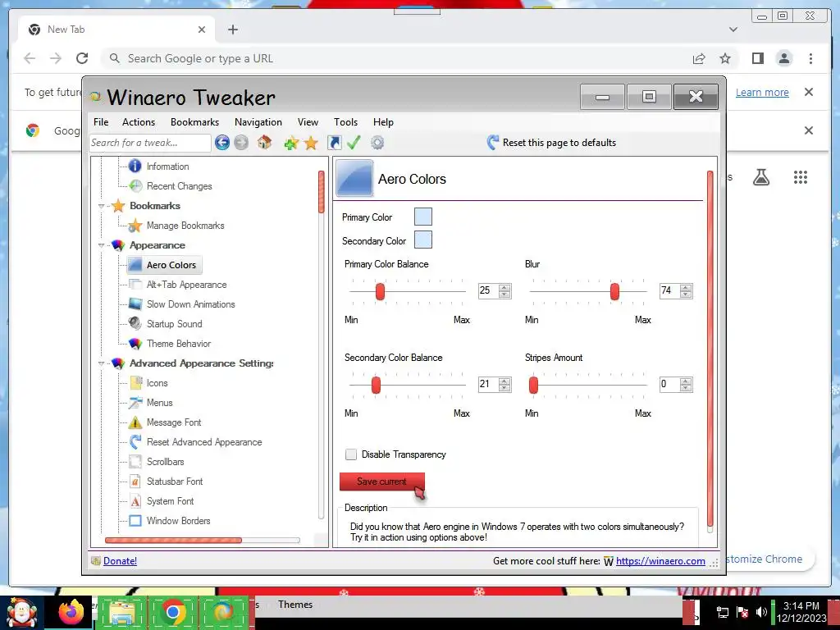The image size is (840, 630).
Task: Pick the Secondary Color swatch
Action: click(x=423, y=240)
